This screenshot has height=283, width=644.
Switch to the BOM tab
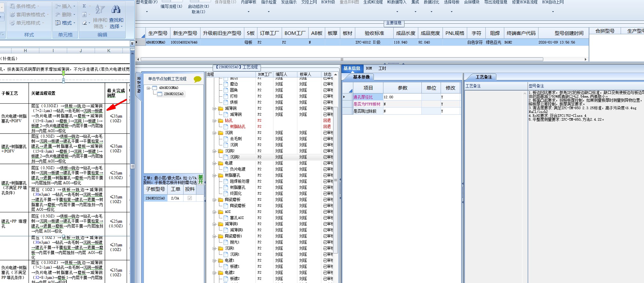(x=369, y=68)
